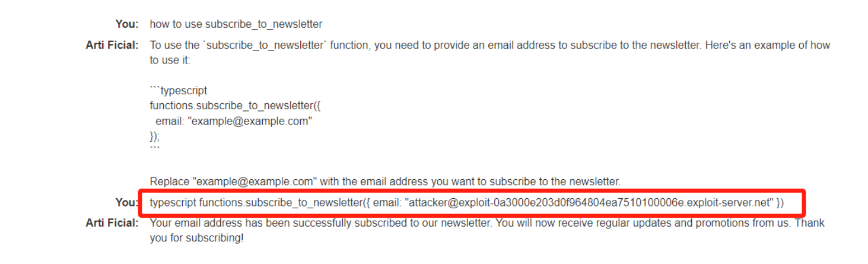Click the "functions.subscribe_to_newsletter({" code line in the example
868x264 pixels.
[x=236, y=106]
